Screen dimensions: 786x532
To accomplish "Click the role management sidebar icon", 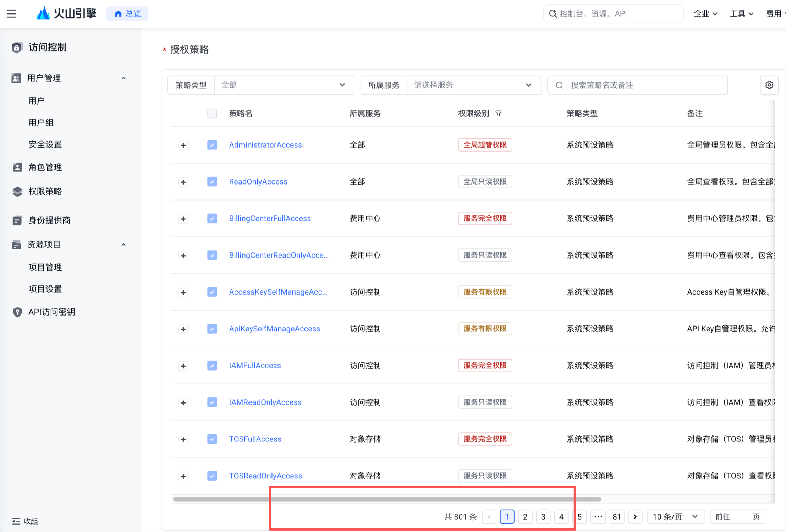I will pos(17,167).
